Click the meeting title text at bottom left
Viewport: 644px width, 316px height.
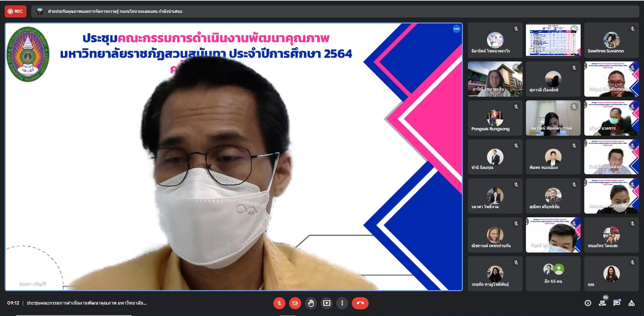[87, 303]
